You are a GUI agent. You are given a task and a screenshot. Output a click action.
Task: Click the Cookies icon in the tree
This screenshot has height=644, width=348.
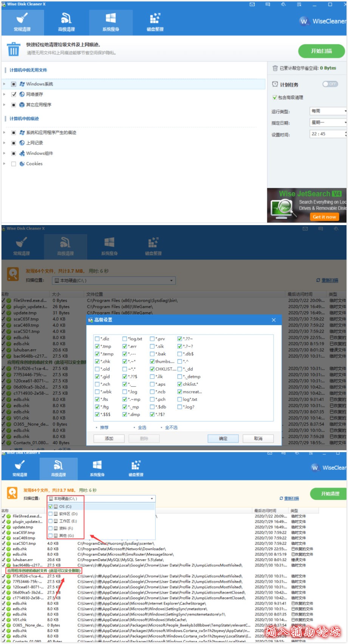pos(22,164)
